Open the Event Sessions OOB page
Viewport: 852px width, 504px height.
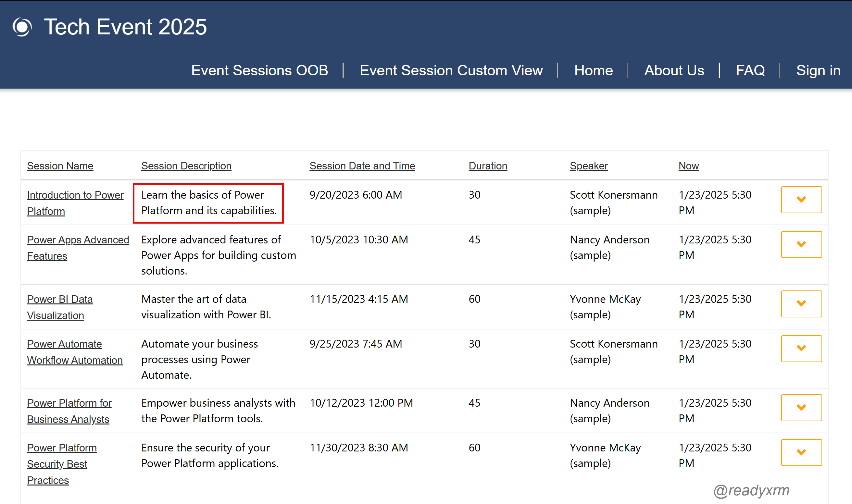(x=259, y=70)
